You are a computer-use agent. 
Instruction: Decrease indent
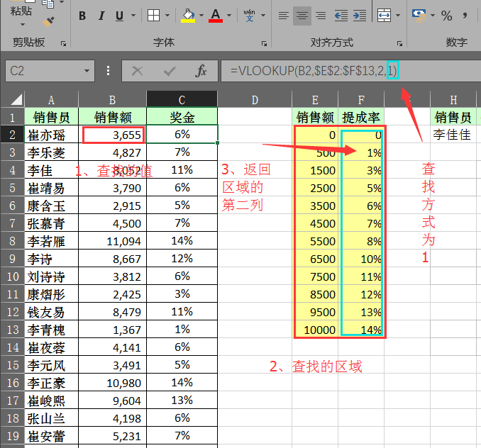(341, 16)
